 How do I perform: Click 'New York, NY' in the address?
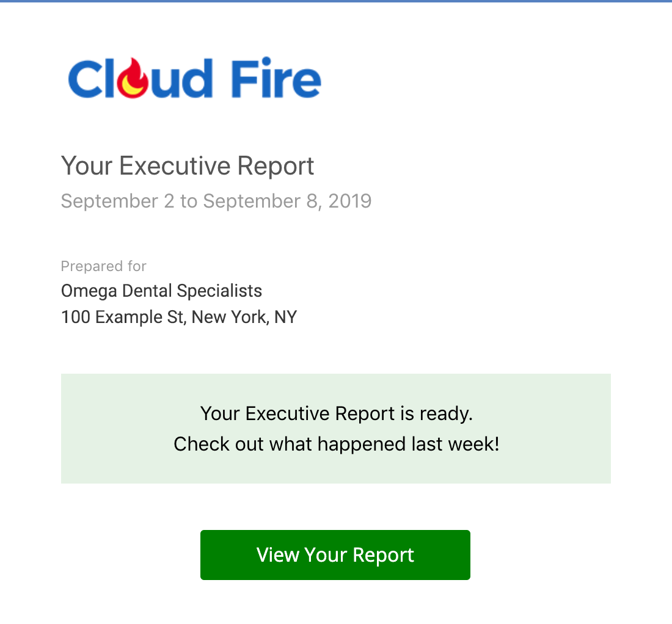[x=244, y=317]
